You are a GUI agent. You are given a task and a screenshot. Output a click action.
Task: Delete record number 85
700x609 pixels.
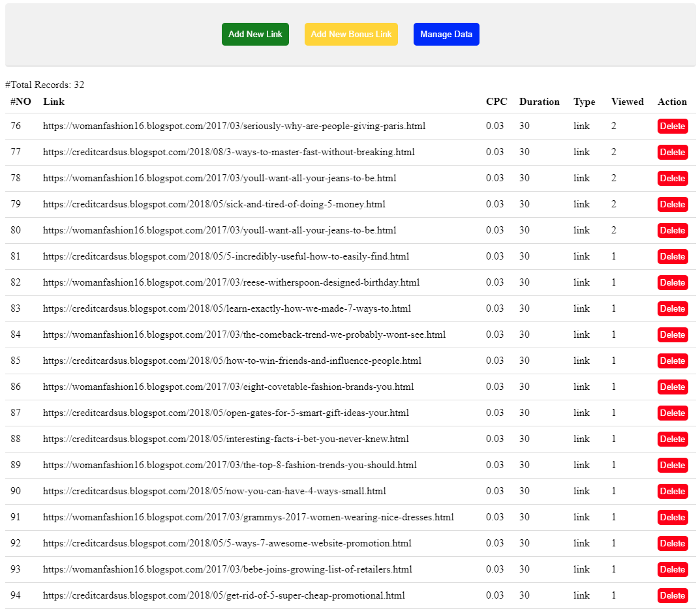pos(672,361)
